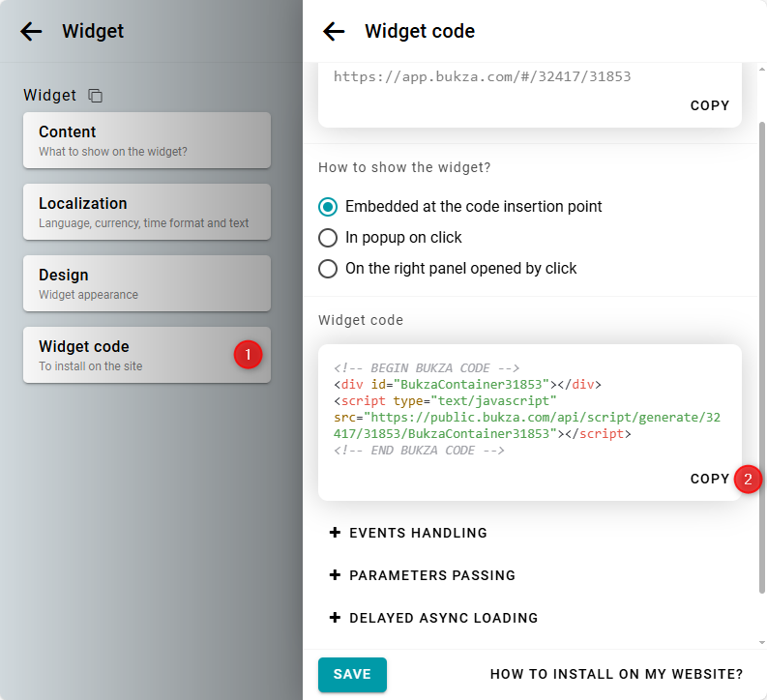Click plus icon beside Events Handling

point(336,533)
